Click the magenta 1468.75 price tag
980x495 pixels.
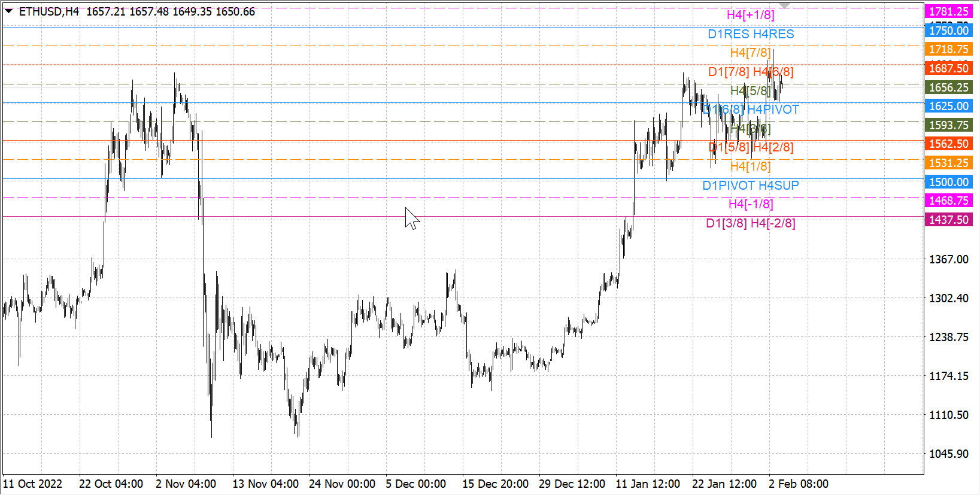coord(948,201)
